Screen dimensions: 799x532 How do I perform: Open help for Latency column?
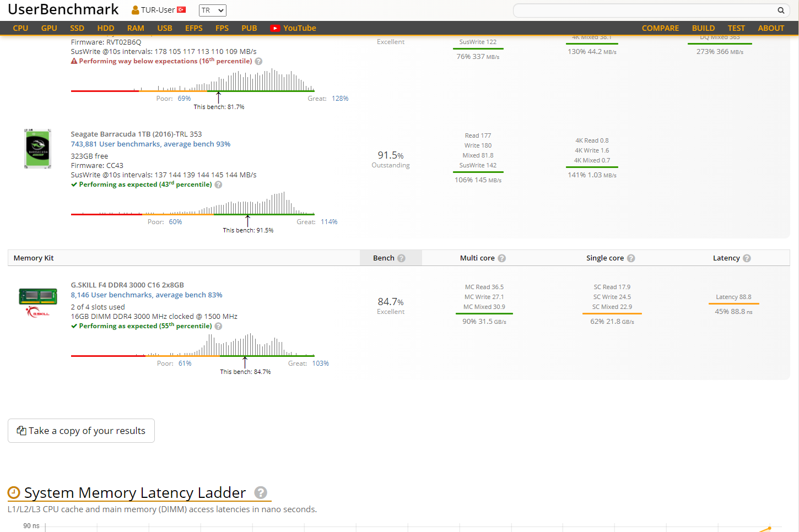pyautogui.click(x=747, y=258)
